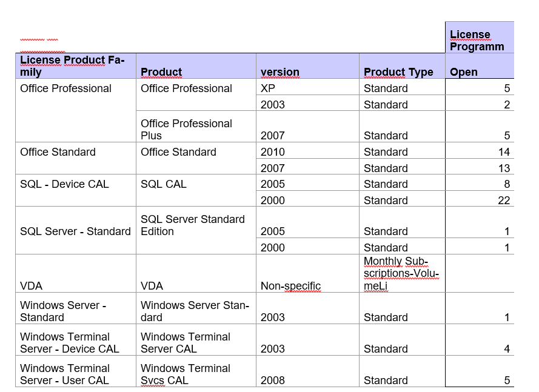
Task: Click the Open column header
Action: [x=480, y=66]
